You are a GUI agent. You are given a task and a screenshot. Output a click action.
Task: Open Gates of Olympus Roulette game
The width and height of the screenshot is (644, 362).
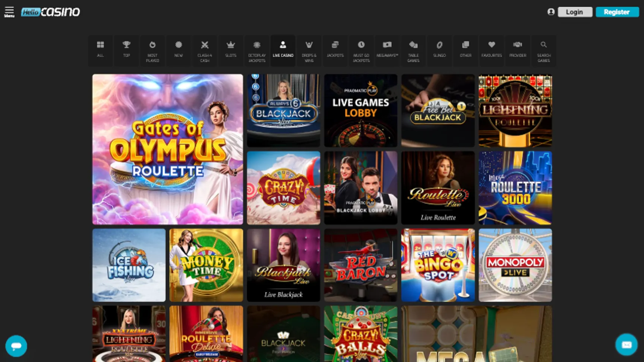pos(168,149)
